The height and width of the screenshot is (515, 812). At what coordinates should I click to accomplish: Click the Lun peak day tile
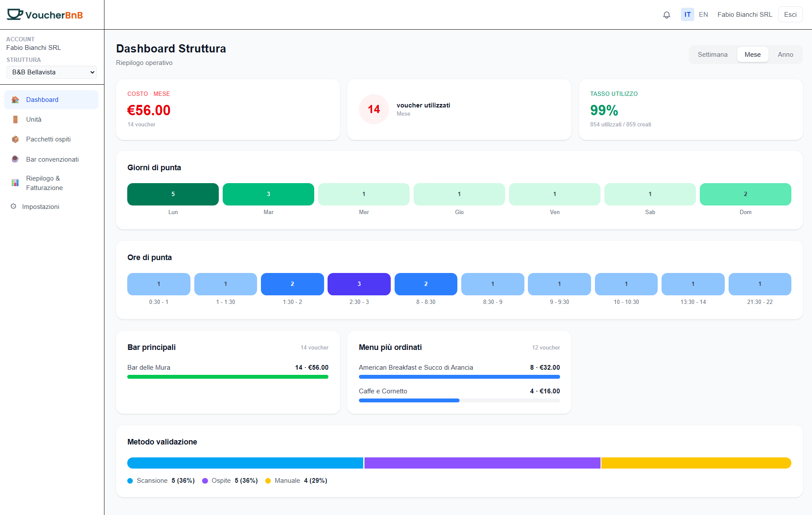(x=173, y=194)
